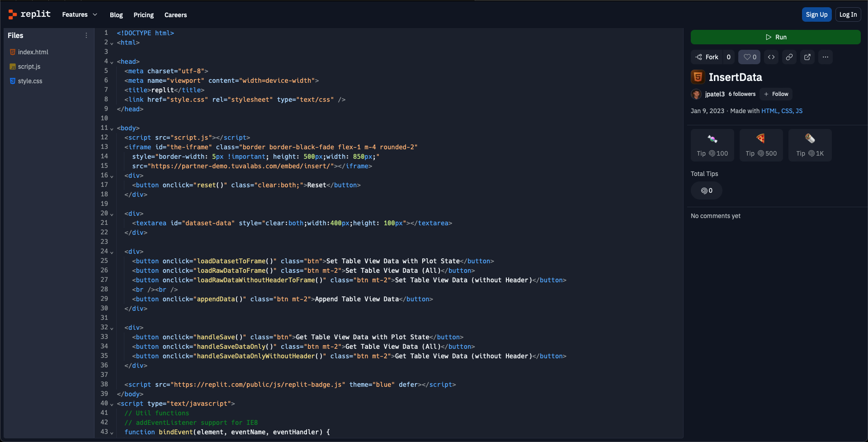Open the Blog page
This screenshot has height=442, width=868.
(116, 15)
